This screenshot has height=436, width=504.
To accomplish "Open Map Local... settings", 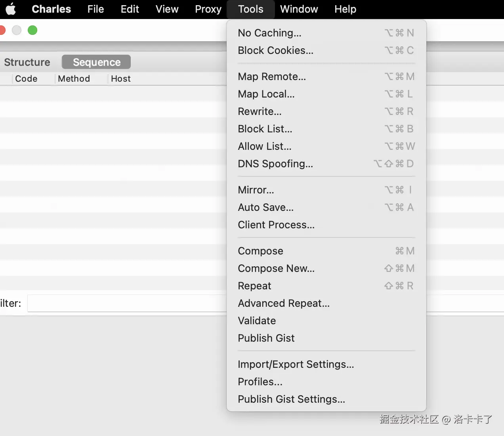I will pos(326,94).
